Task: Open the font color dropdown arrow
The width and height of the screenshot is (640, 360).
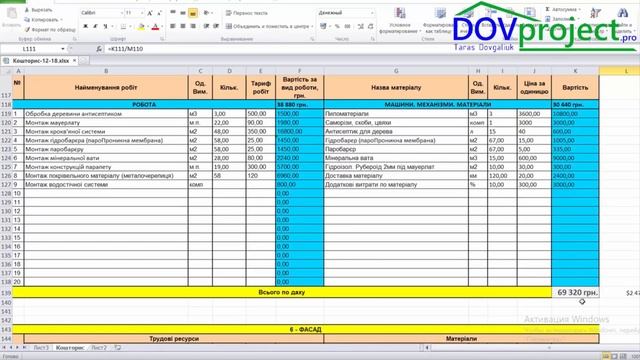Action: (162, 27)
